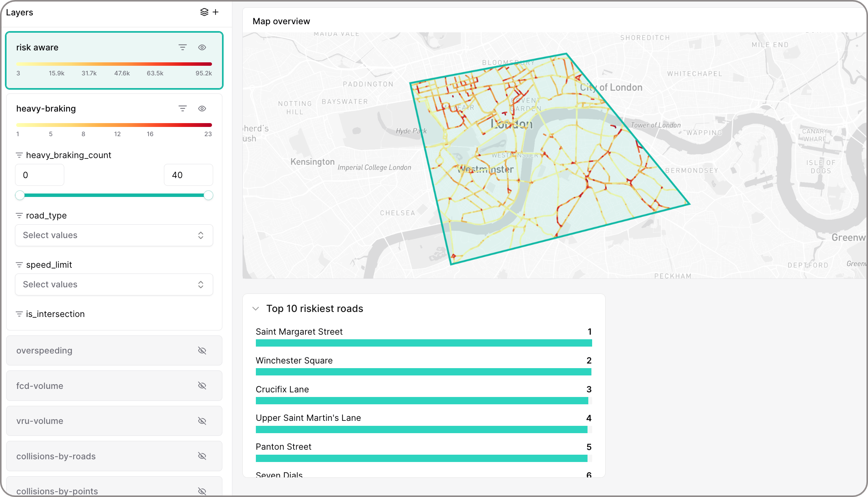Click the layers stack icon in header
This screenshot has height=497, width=868.
click(x=204, y=12)
